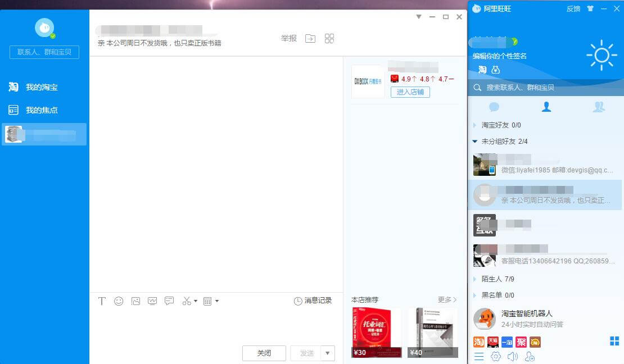
Task: Select the active conversation with book avatar in sidebar
Action: (44, 134)
